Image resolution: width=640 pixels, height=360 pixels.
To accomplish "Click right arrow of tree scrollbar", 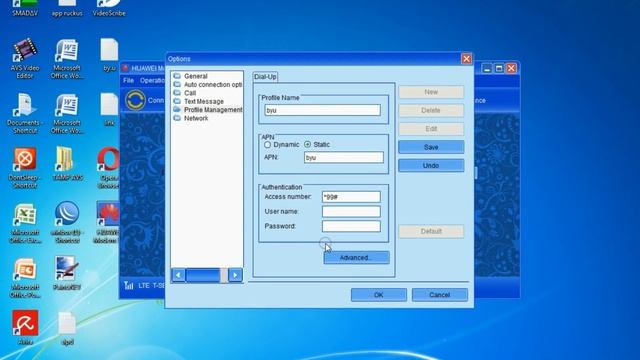I will (x=235, y=275).
